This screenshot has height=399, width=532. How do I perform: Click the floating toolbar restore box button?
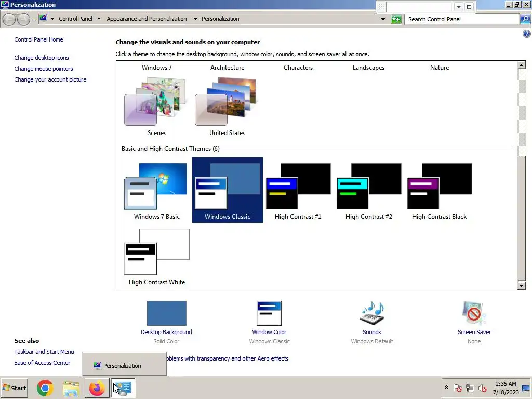click(x=469, y=7)
